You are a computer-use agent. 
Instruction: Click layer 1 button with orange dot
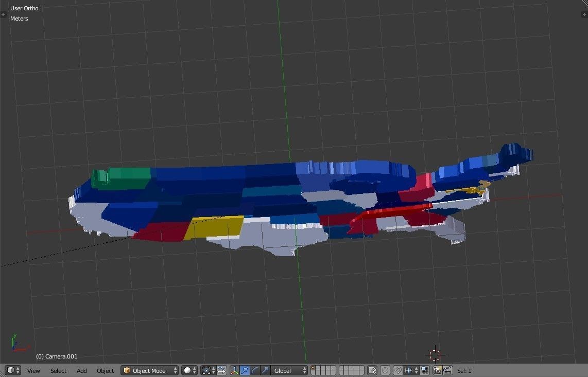tap(313, 368)
